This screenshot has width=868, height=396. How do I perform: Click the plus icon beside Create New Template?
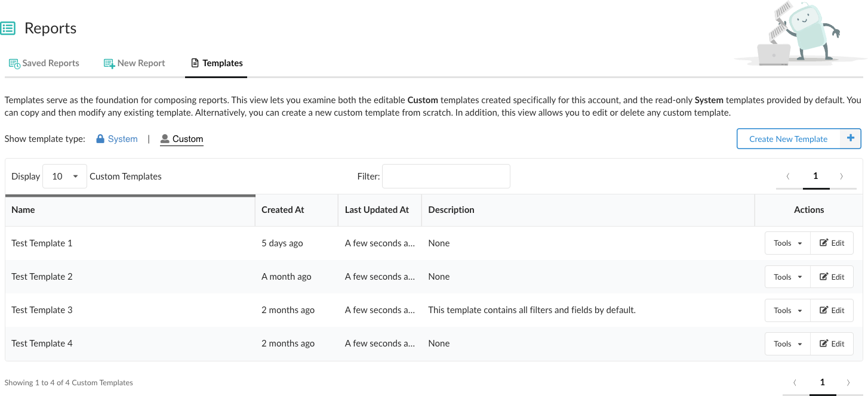point(850,138)
